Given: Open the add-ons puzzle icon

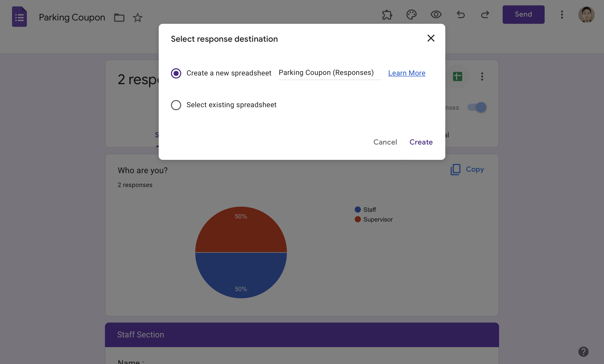Looking at the screenshot, I should point(387,15).
